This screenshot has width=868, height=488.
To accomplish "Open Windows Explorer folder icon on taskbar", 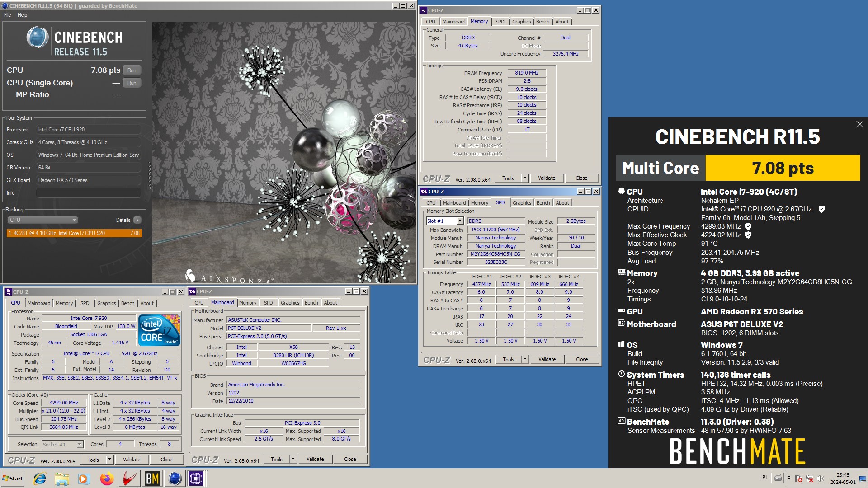I will point(62,479).
